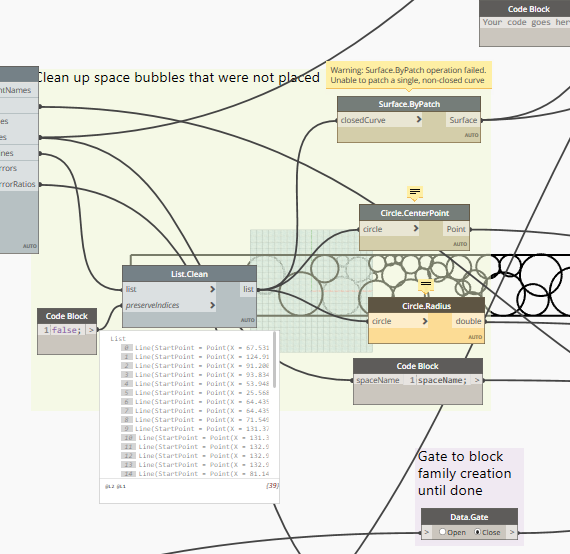Click the AUTO lacing label on left node

(x=30, y=246)
